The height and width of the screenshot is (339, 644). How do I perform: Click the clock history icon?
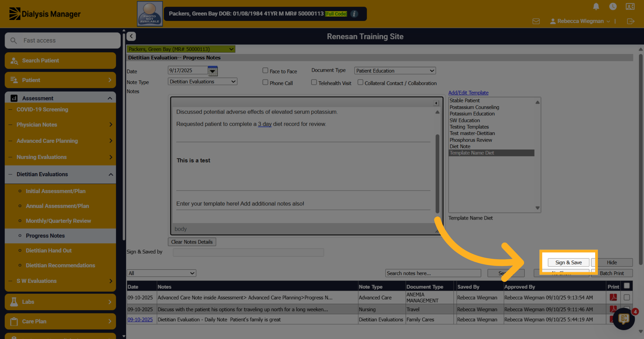(613, 7)
